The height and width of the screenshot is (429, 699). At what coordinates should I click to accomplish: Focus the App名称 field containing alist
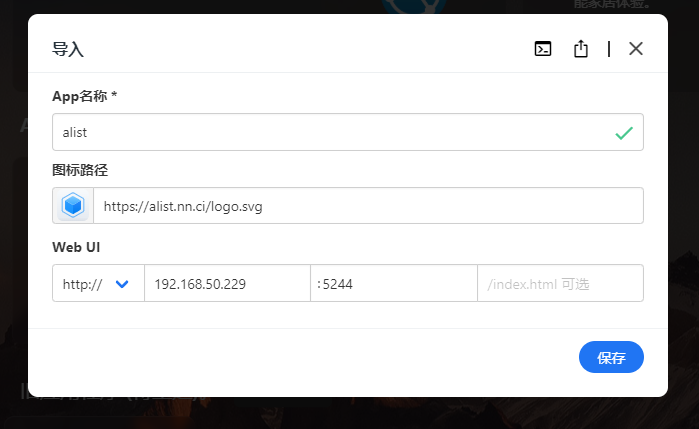point(348,132)
